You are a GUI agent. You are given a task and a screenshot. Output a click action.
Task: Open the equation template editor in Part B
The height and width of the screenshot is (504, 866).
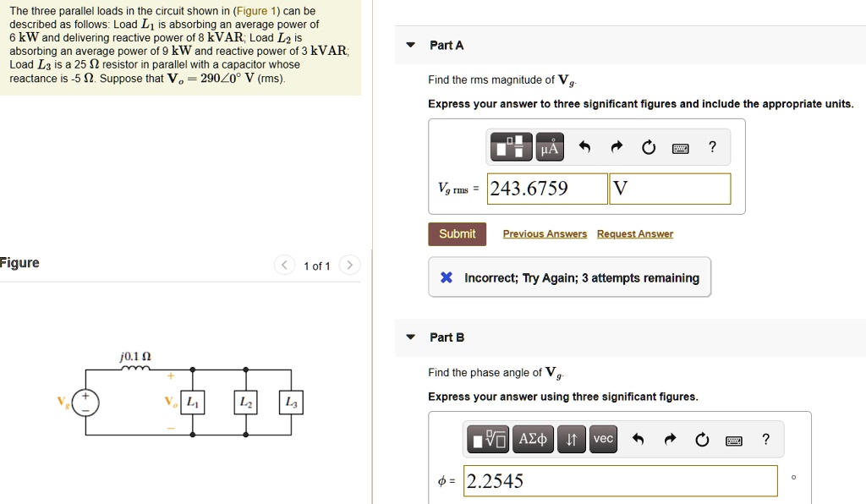(x=488, y=438)
